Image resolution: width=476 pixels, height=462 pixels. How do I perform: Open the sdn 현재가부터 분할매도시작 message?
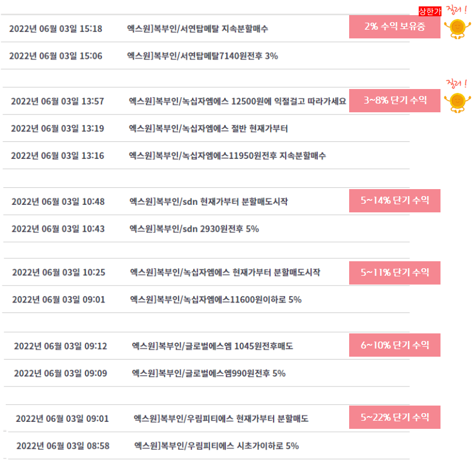(x=208, y=201)
